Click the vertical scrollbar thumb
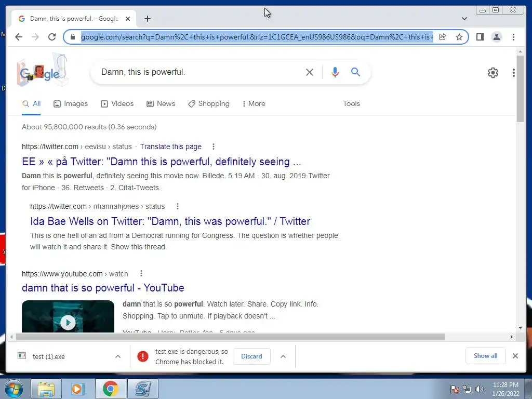Screen dimensions: 532x399 pos(520,88)
